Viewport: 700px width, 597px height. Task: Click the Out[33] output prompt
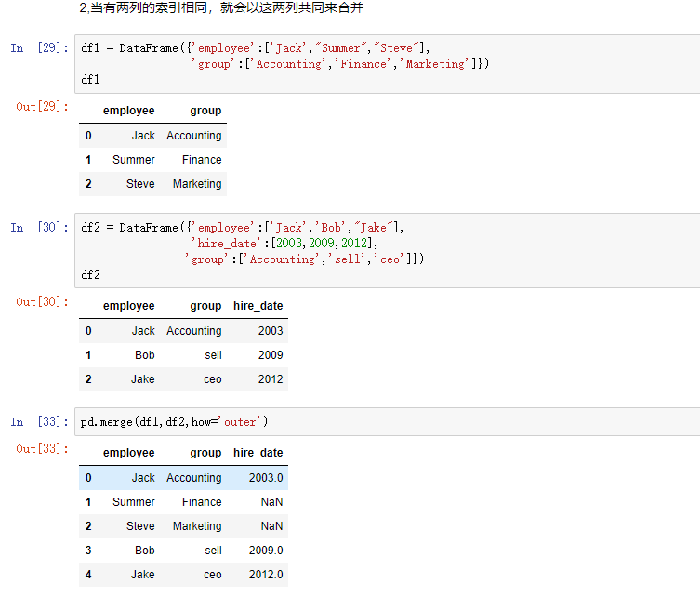(43, 449)
